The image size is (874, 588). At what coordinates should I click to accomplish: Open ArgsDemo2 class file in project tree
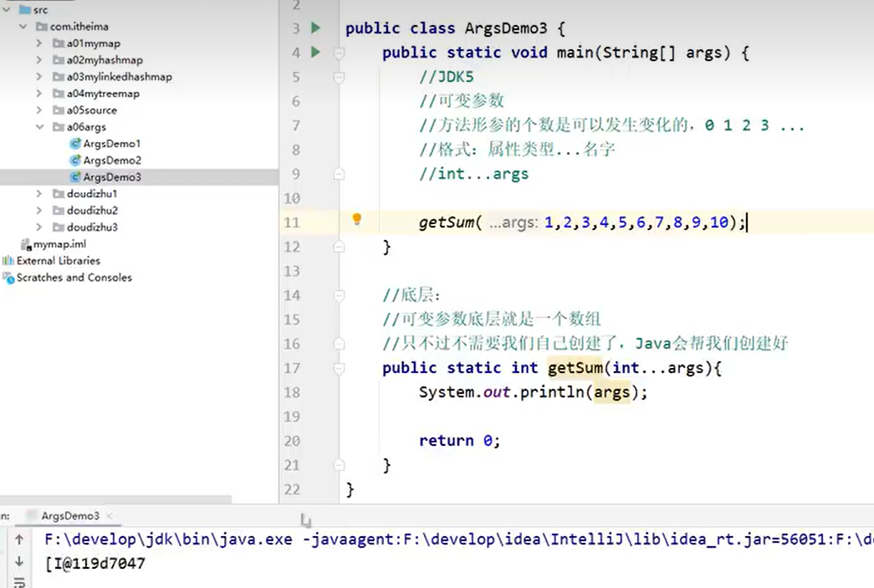tap(112, 160)
